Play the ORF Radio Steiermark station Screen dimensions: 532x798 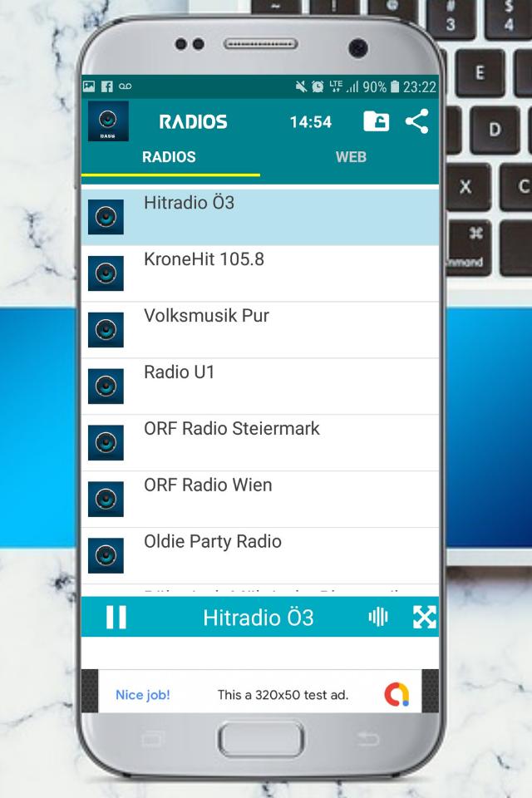pyautogui.click(x=260, y=443)
